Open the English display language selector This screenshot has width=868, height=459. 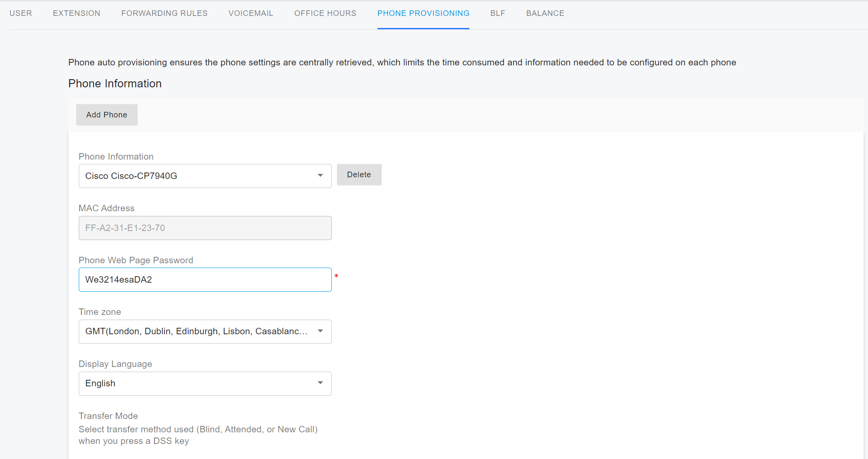tap(198, 384)
